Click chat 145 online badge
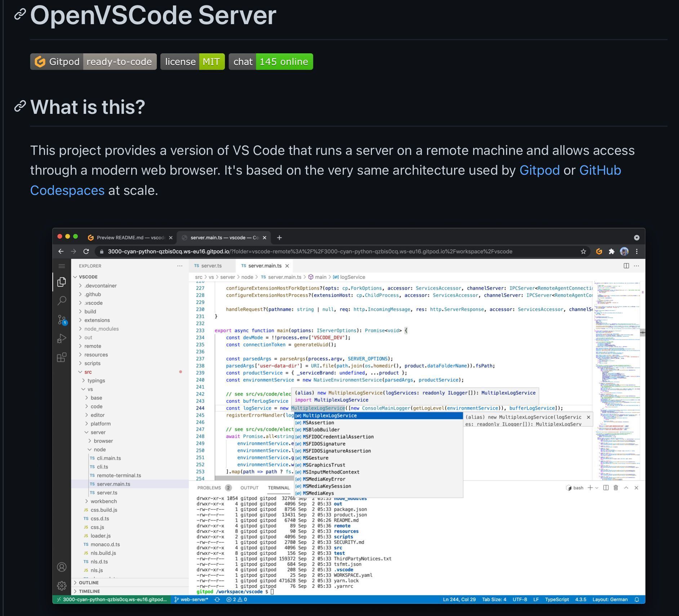Image resolution: width=679 pixels, height=616 pixels. 271,62
